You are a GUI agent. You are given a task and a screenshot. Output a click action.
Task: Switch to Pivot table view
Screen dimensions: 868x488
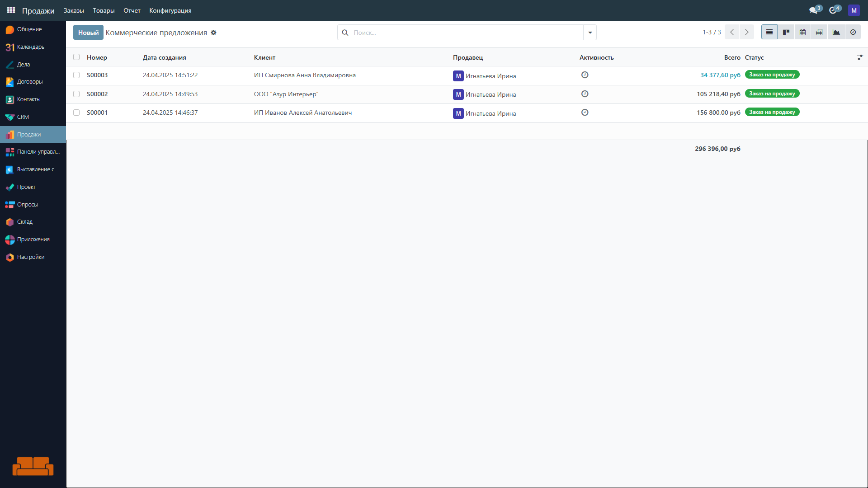tap(819, 32)
